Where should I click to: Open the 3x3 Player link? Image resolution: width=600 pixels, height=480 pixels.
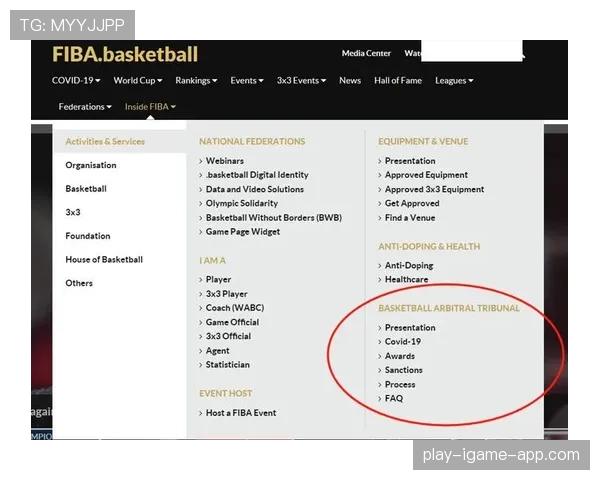point(227,294)
